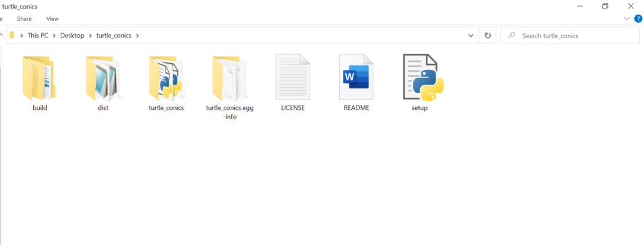Close the turtle_conics window

631,6
